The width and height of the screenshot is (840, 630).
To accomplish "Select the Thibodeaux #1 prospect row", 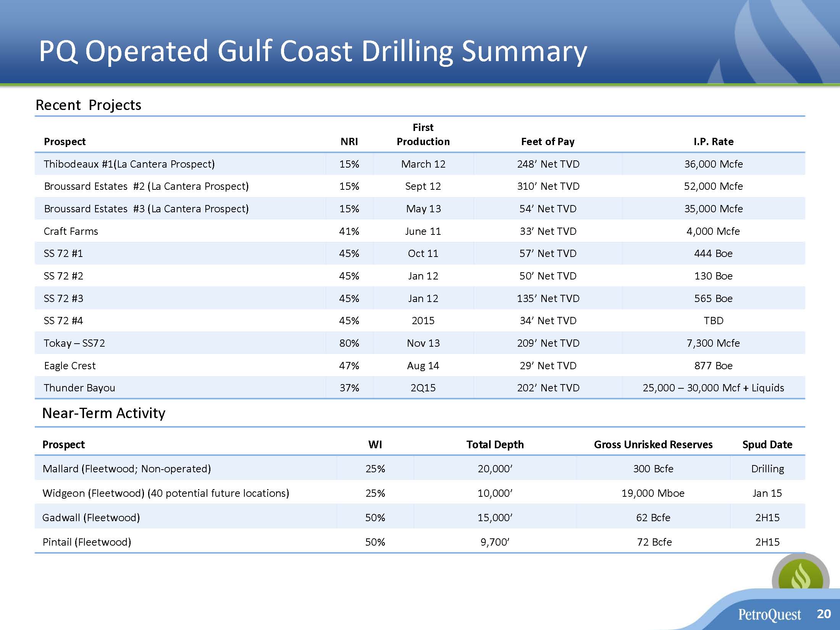I will (x=129, y=164).
